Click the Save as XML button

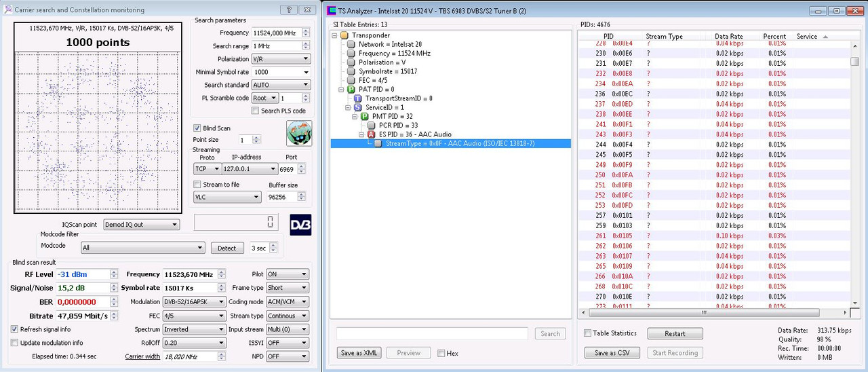(x=359, y=353)
